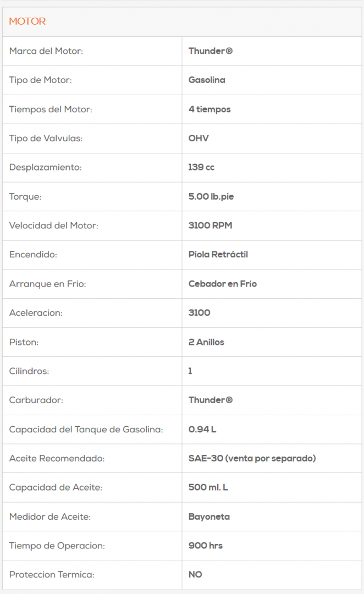The image size is (364, 594).
Task: Click 'SAE-30 (venta por separado)' text
Action: [252, 458]
